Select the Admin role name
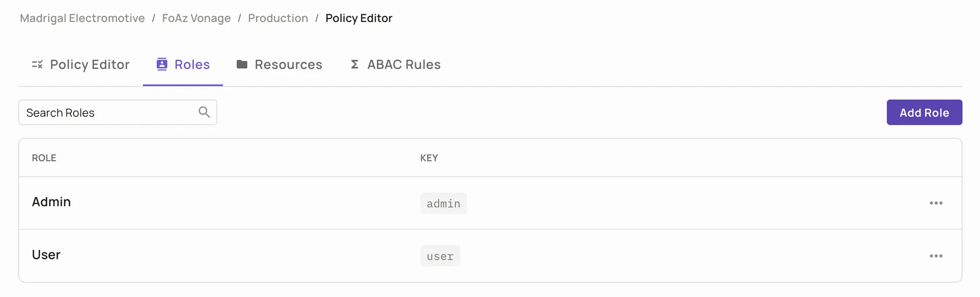The width and height of the screenshot is (980, 297). pyautogui.click(x=51, y=202)
